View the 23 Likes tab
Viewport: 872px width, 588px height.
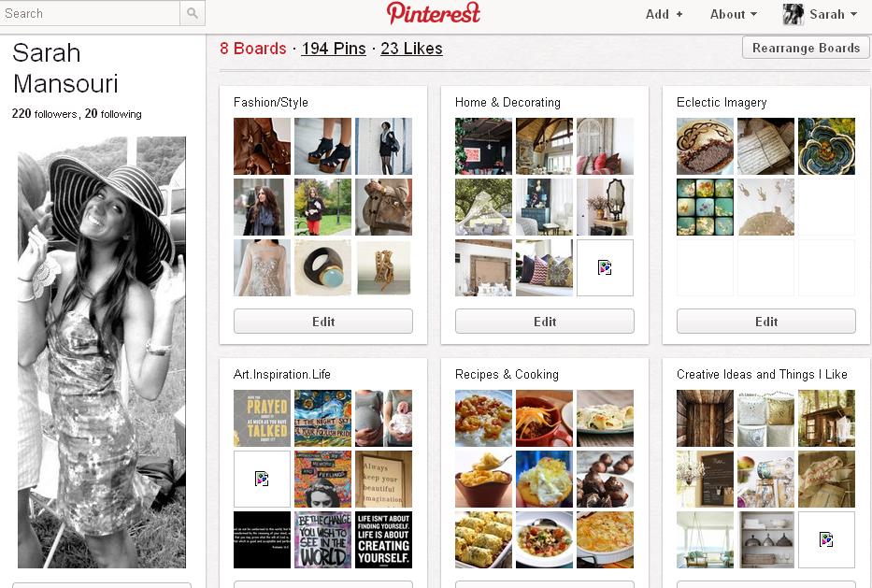411,49
